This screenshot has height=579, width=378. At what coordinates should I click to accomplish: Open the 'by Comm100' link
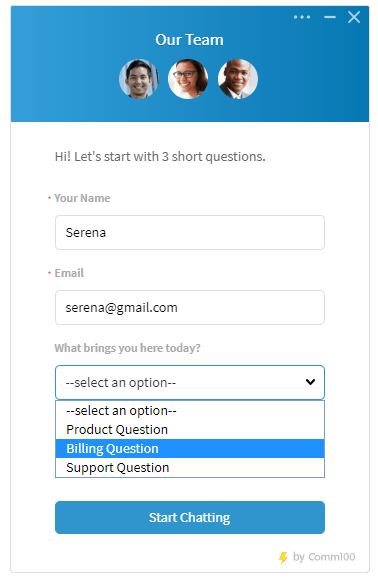(x=324, y=557)
